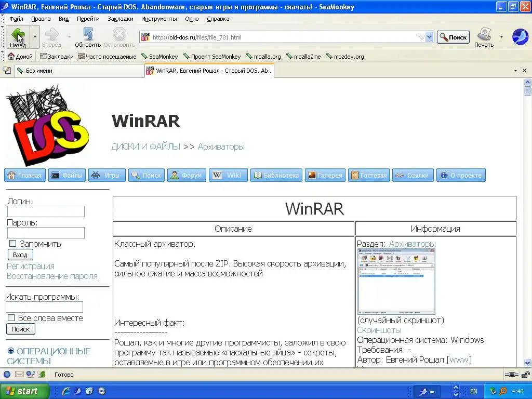
Task: Click the Вход login button
Action: 20,255
